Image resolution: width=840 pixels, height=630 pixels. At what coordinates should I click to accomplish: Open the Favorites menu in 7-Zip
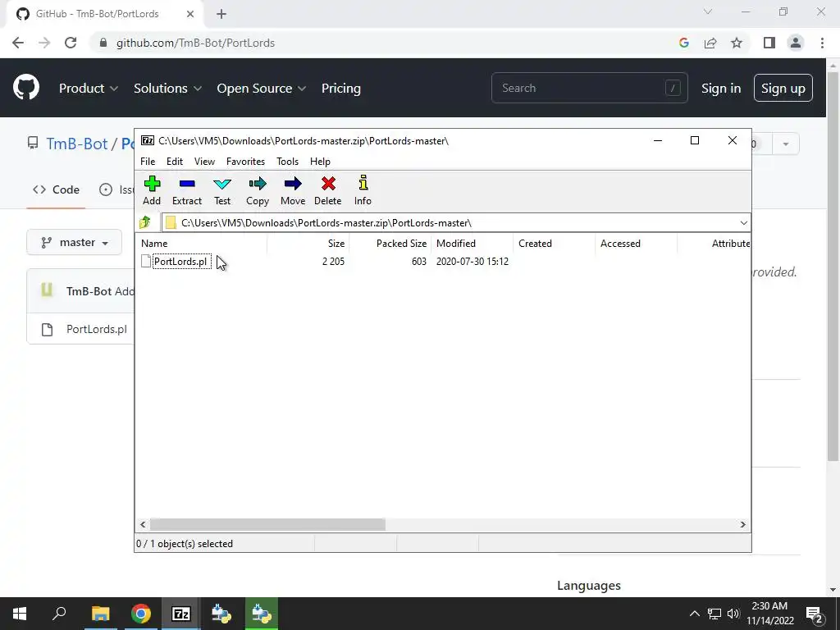pos(245,162)
